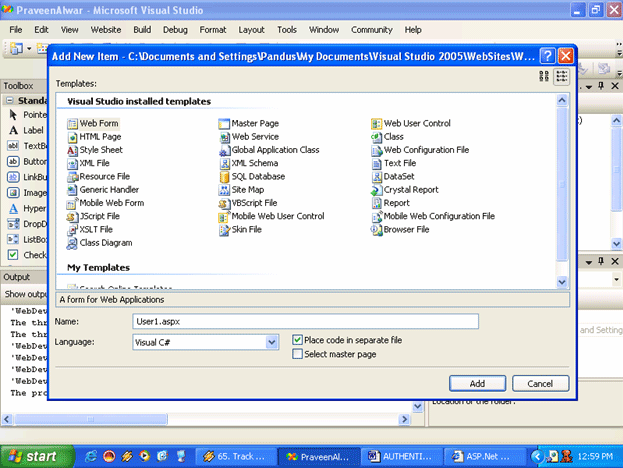The image size is (623, 468).
Task: Switch templates to small icons view
Action: tap(561, 76)
